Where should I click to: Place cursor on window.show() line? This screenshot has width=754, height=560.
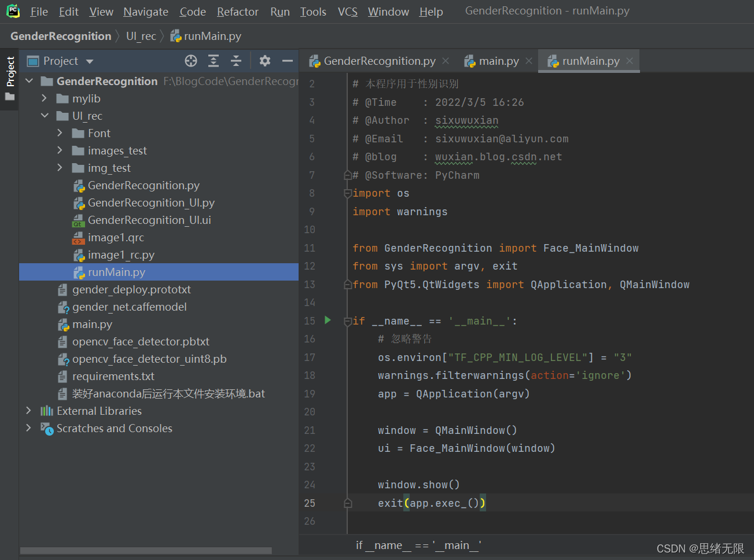[x=418, y=485]
